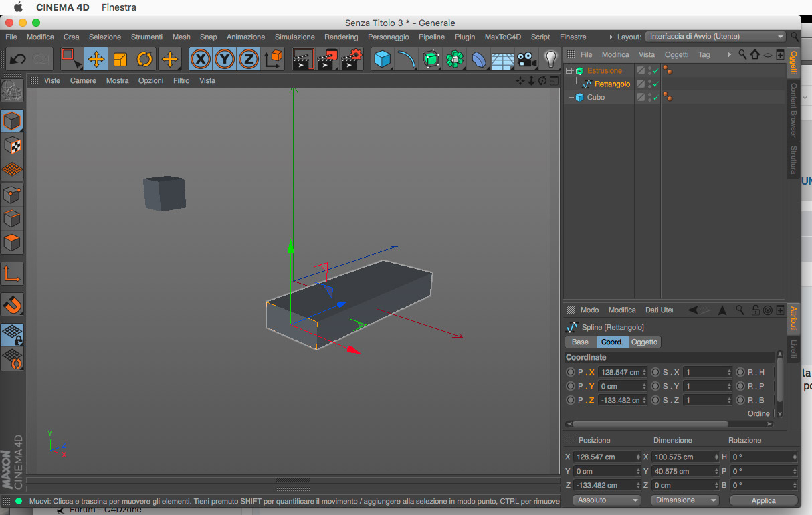
Task: Click the last-used tool icon
Action: [170, 59]
